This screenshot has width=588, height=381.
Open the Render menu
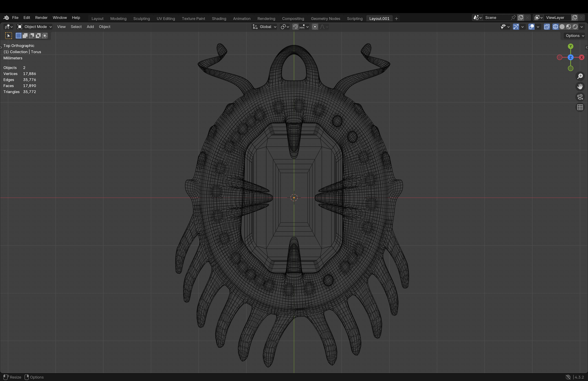(41, 18)
